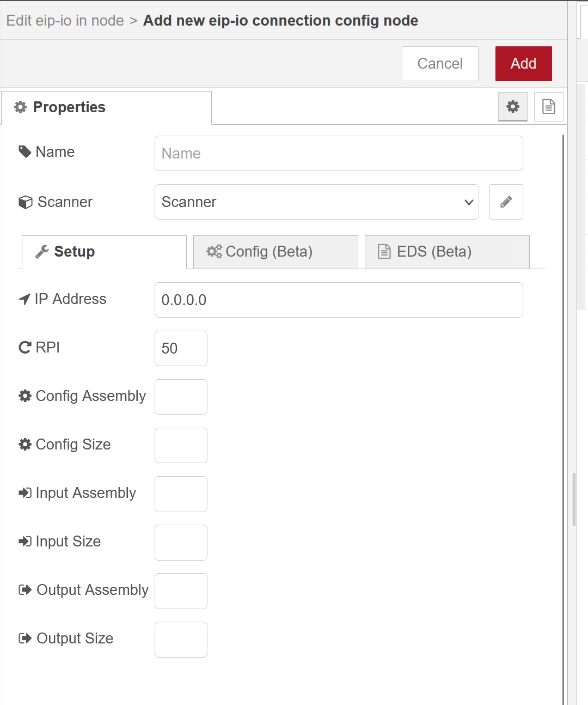Click the IP Address field
Image resolution: width=588 pixels, height=705 pixels.
click(x=339, y=300)
